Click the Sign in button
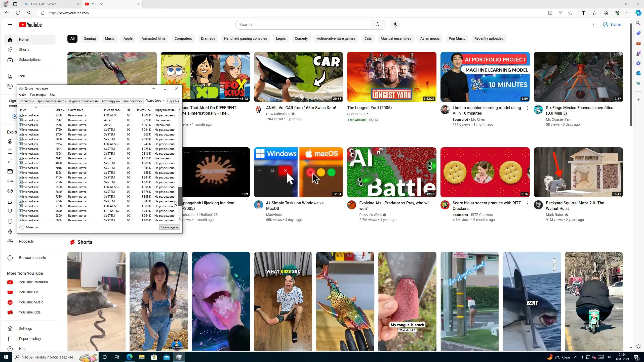The image size is (644, 362). click(x=612, y=25)
